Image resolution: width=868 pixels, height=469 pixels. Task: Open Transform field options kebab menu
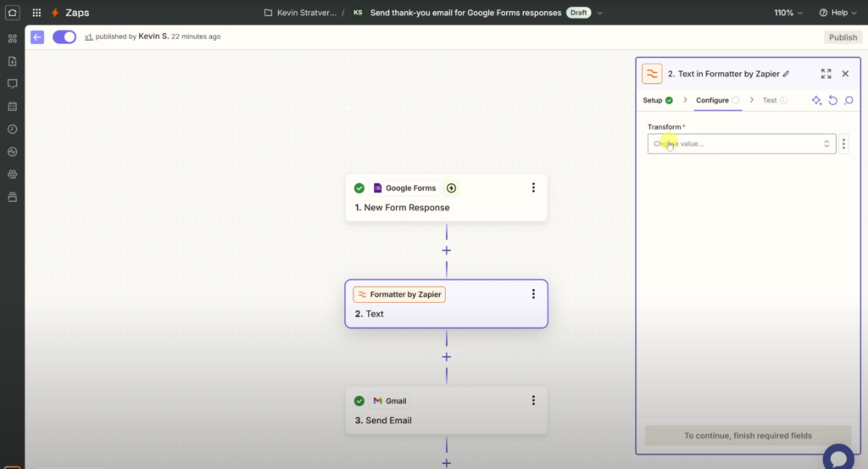pyautogui.click(x=843, y=144)
